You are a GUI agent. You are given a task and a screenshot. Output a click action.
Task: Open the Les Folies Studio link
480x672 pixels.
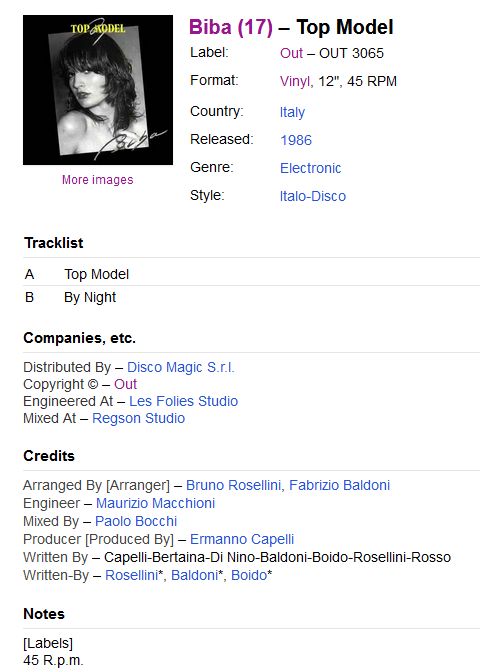183,401
